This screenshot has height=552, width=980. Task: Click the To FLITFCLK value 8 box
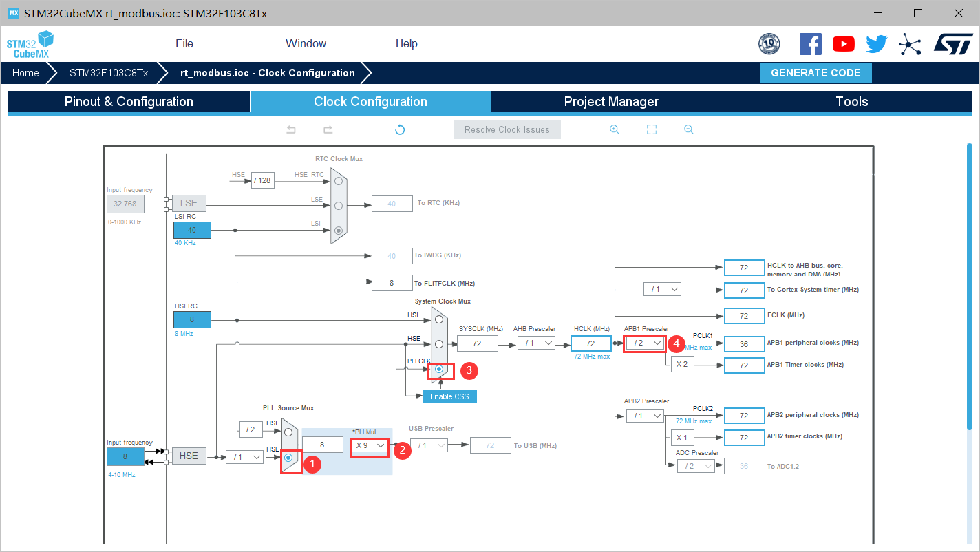tap(392, 282)
